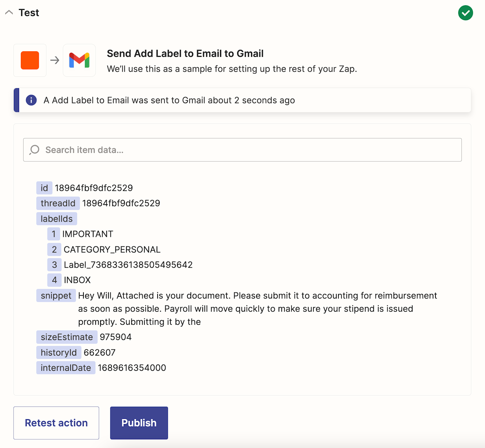
Task: Focus the Search item data field
Action: click(x=242, y=150)
